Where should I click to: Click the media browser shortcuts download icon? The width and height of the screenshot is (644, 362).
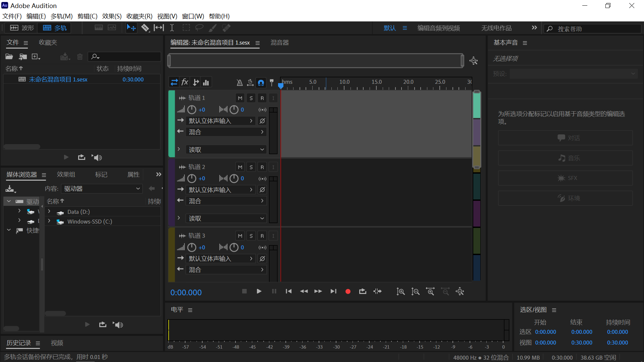click(x=10, y=189)
